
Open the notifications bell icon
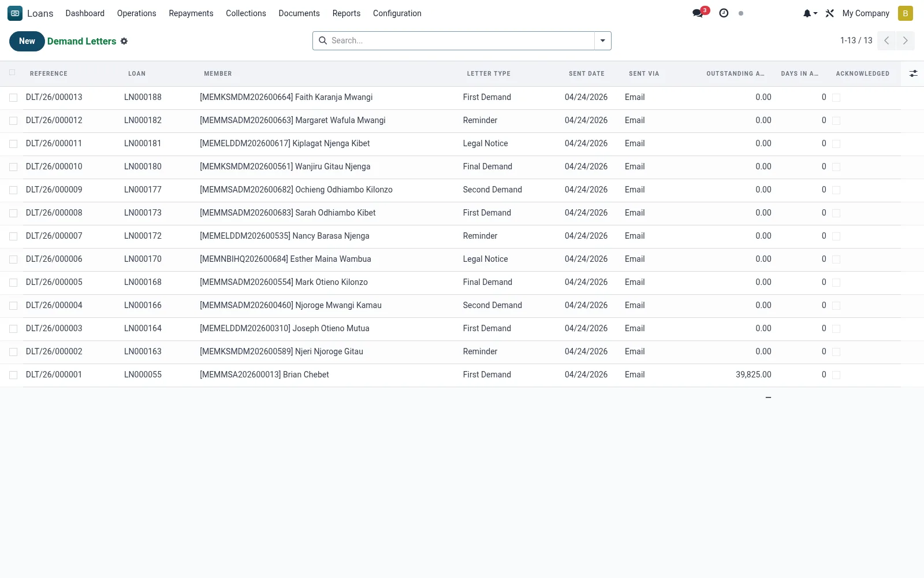point(810,13)
